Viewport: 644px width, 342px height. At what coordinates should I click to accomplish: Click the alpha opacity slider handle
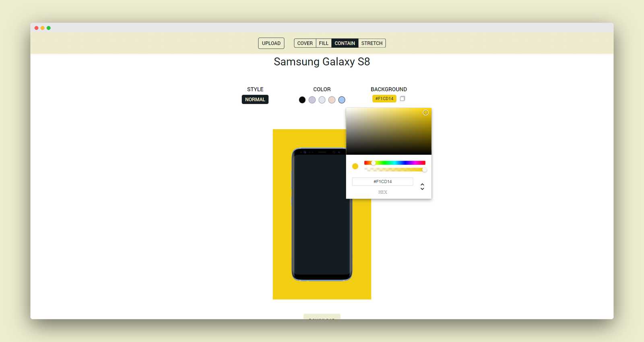[424, 170]
